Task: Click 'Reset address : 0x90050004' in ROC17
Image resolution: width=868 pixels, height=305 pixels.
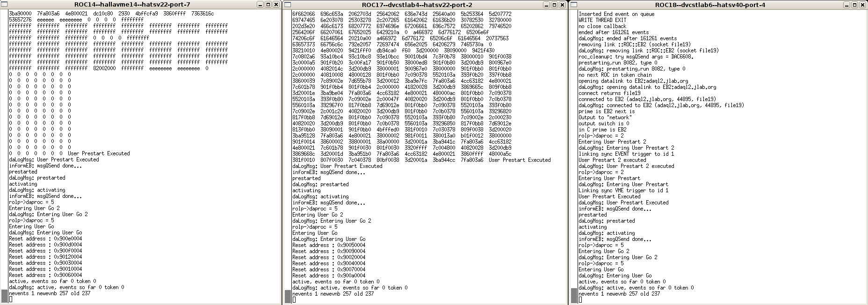Action: pyautogui.click(x=329, y=245)
